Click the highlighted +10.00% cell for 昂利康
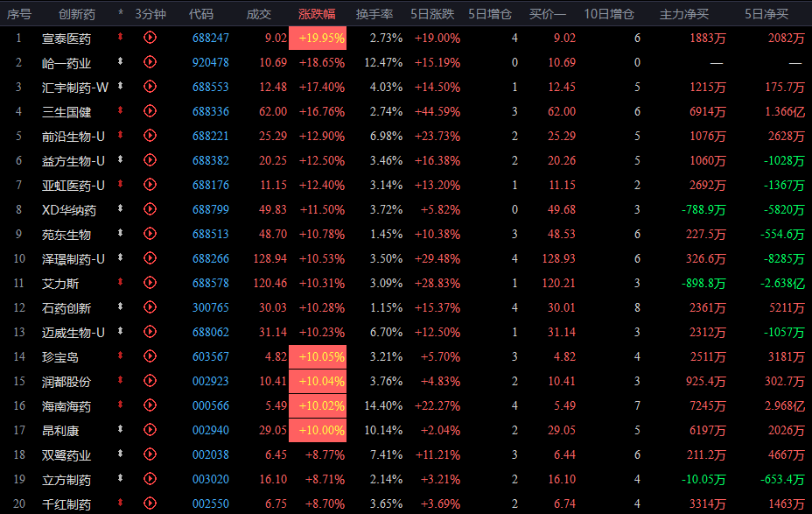Viewport: 812px width, 514px height. point(318,430)
